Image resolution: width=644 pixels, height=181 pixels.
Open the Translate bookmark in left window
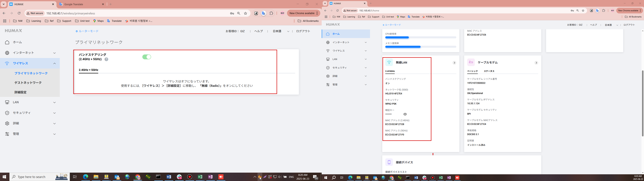tap(114, 21)
